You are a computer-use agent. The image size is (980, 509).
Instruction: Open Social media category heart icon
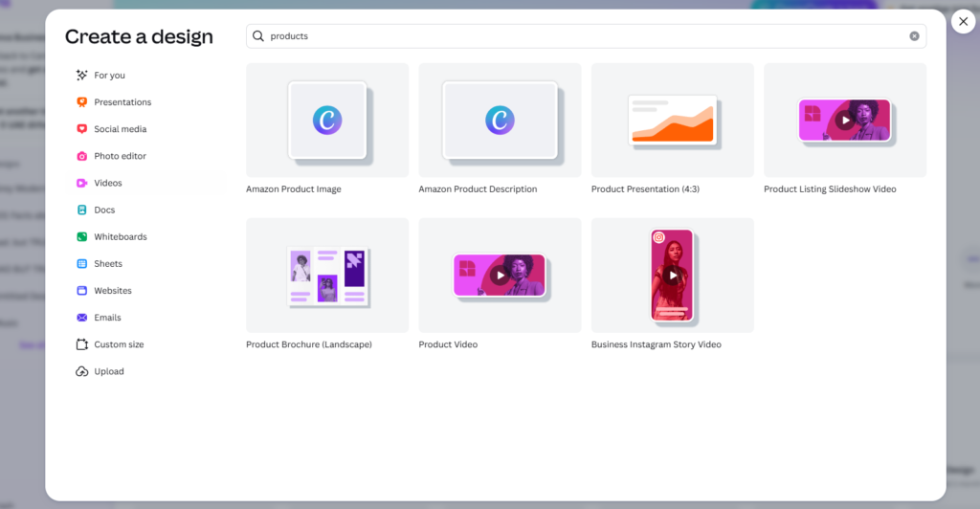point(82,129)
